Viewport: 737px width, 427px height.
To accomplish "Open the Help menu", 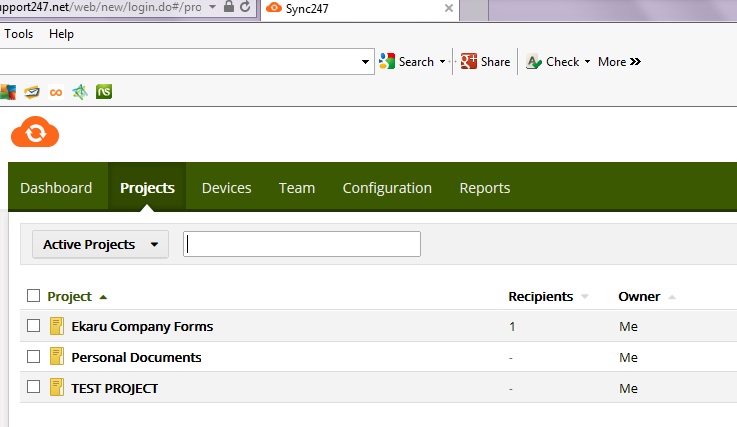I will coord(61,34).
